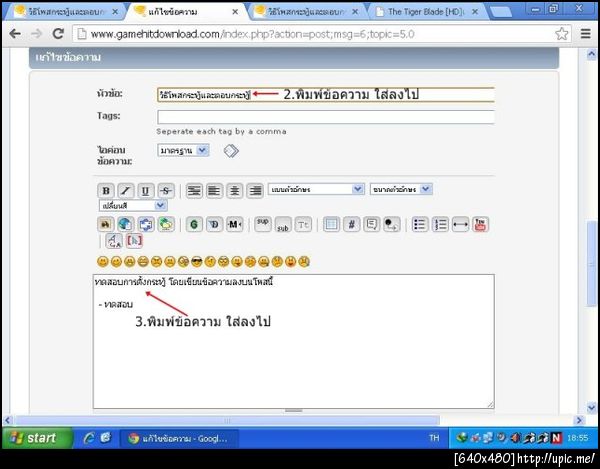
Task: Switch to first browser tab
Action: (x=65, y=12)
